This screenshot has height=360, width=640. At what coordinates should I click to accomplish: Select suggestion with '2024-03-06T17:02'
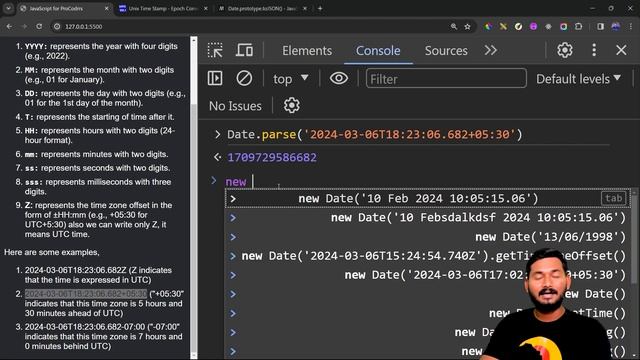(x=485, y=275)
